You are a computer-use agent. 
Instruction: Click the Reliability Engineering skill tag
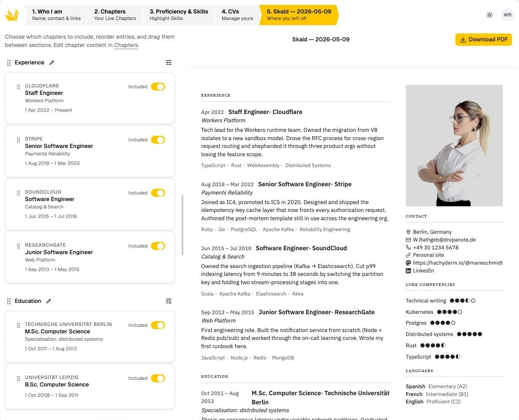(x=325, y=229)
